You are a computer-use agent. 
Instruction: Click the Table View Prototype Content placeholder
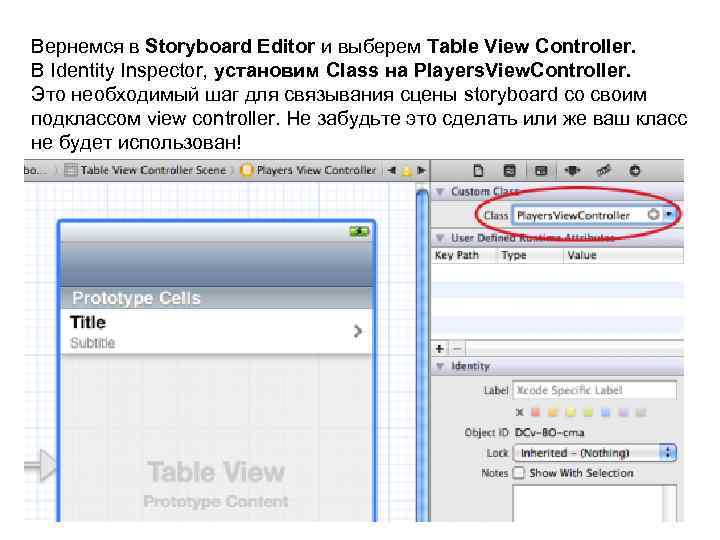[x=216, y=484]
